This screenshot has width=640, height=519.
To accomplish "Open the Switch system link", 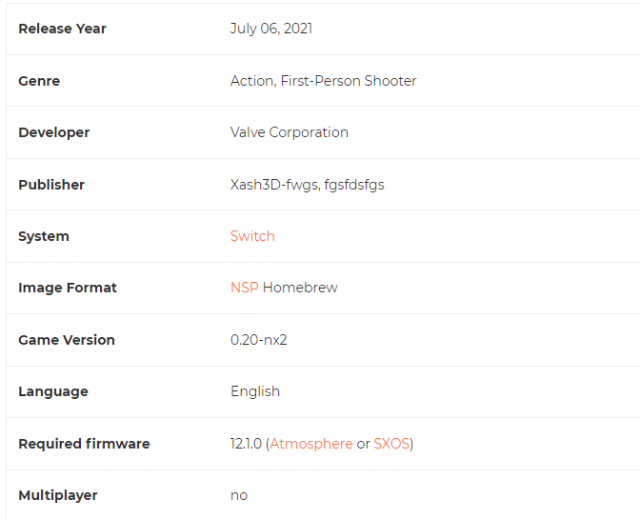I will pos(252,236).
